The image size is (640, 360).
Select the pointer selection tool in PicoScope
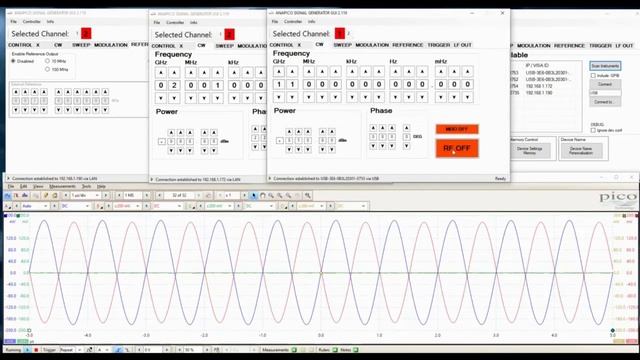pos(253,196)
